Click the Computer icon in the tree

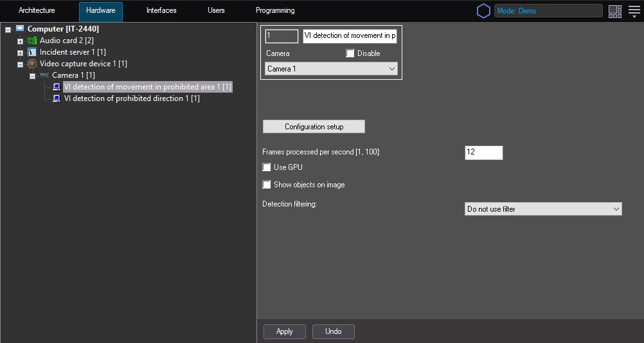(19, 29)
